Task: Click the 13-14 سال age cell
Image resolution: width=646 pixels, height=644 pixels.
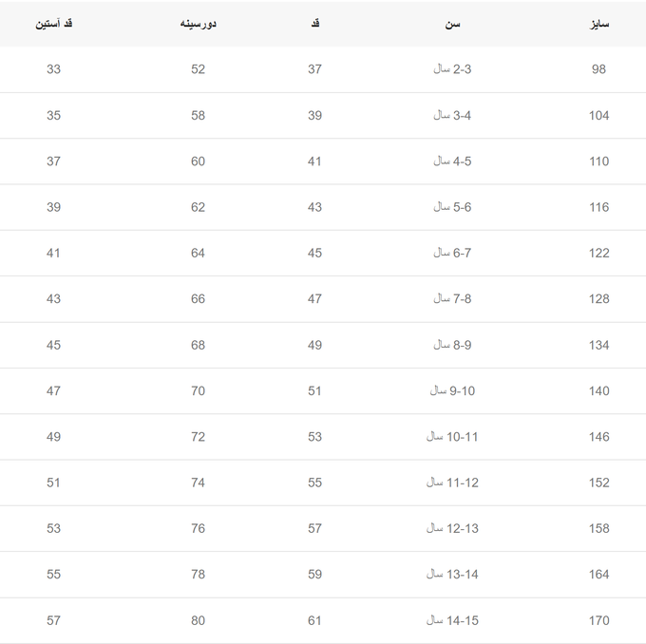Action: coord(452,574)
